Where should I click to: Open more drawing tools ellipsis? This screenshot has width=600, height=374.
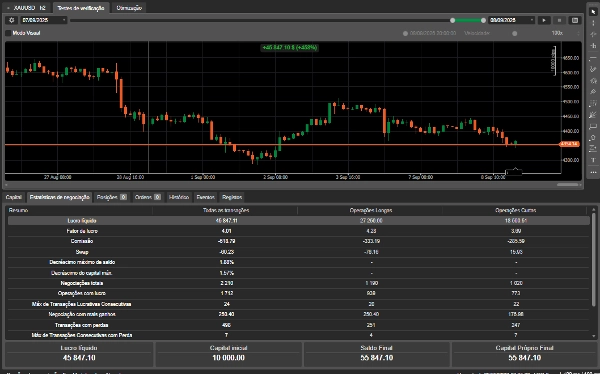(x=593, y=172)
